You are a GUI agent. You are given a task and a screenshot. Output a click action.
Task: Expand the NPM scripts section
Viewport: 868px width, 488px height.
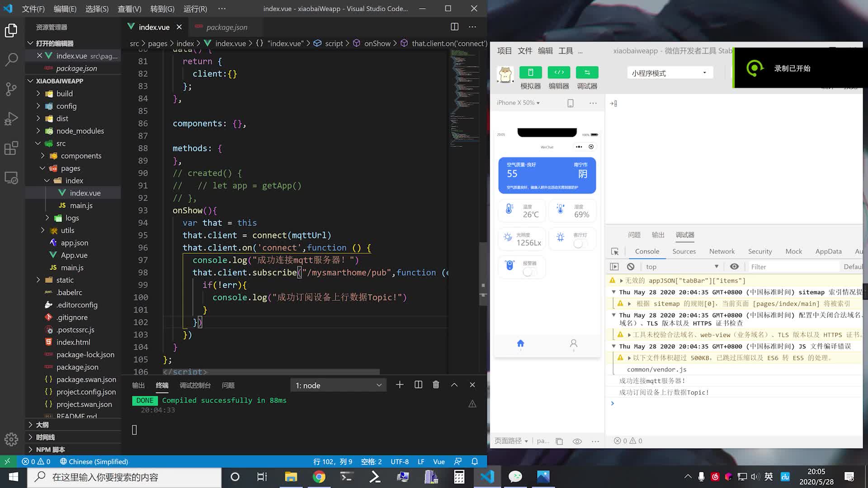(50, 450)
